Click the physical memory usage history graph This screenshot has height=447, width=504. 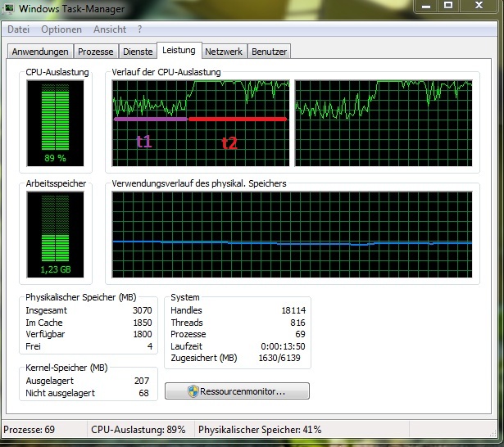(x=293, y=235)
